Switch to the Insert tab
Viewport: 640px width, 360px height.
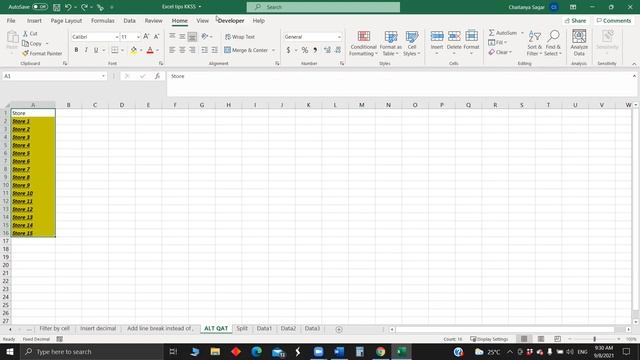point(34,21)
